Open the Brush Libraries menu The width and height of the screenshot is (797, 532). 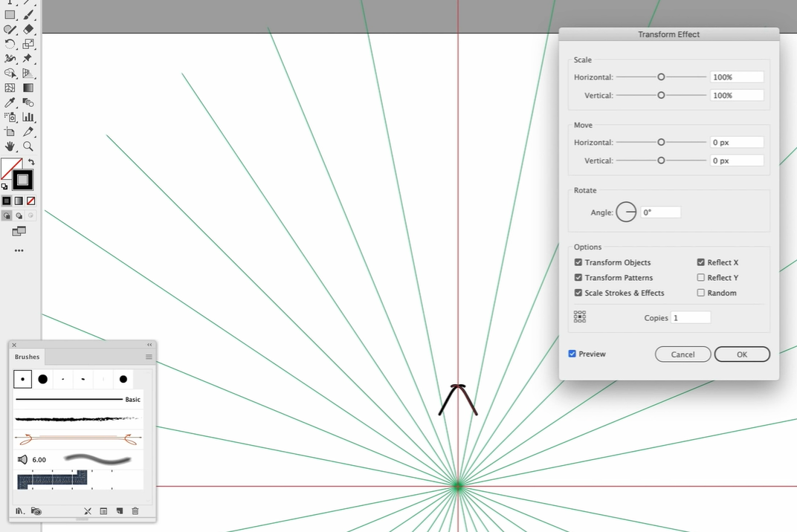(19, 511)
